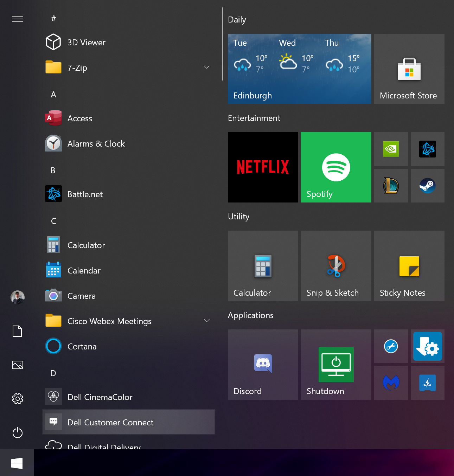The image size is (454, 476).
Task: Open Settings gear in the sidebar
Action: [18, 399]
